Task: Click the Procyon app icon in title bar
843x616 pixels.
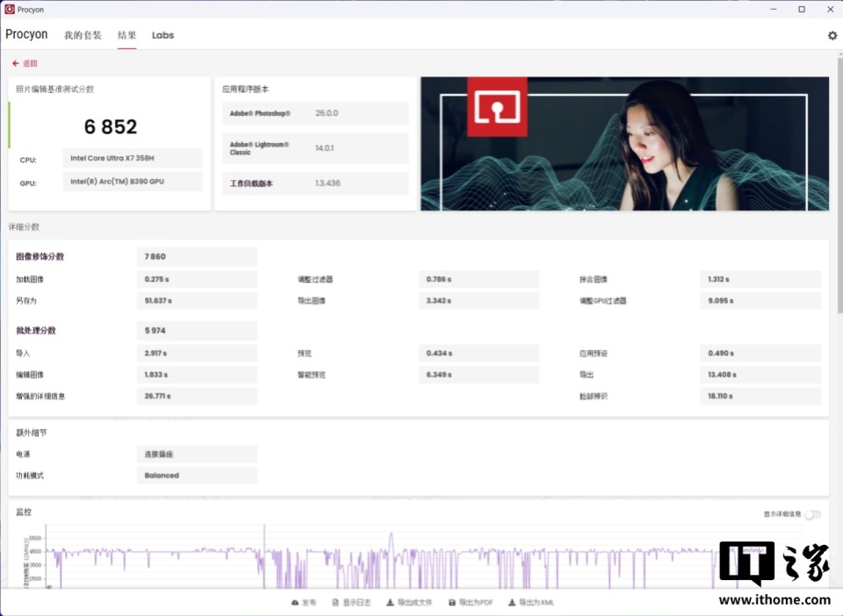Action: [x=9, y=9]
